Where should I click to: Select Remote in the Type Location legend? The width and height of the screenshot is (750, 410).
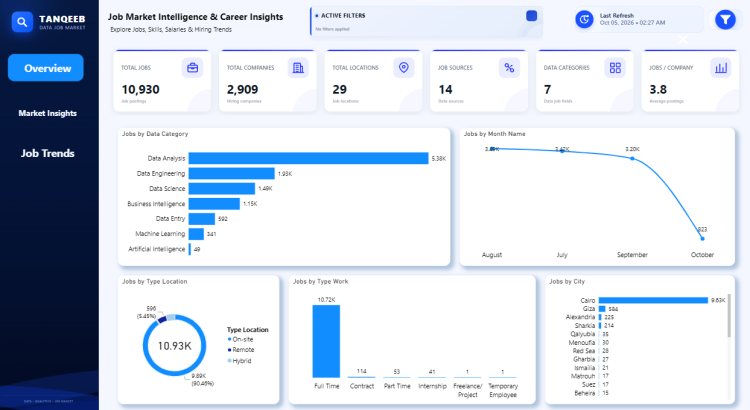[241, 350]
